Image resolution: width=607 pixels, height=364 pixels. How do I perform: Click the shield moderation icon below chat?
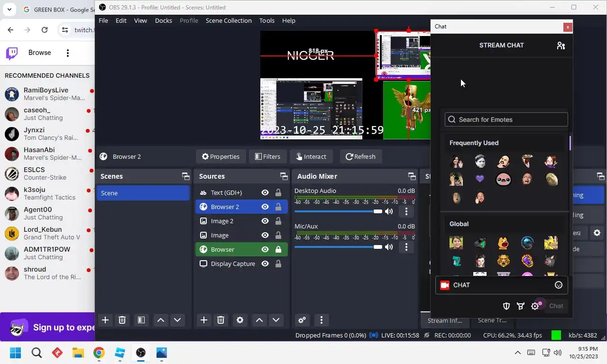click(x=506, y=306)
